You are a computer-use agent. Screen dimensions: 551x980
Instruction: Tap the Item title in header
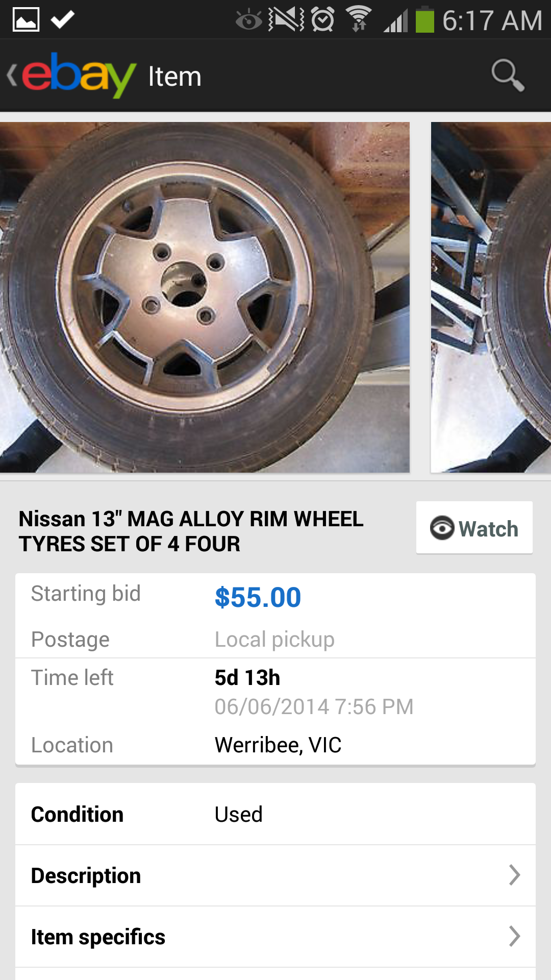pyautogui.click(x=174, y=77)
